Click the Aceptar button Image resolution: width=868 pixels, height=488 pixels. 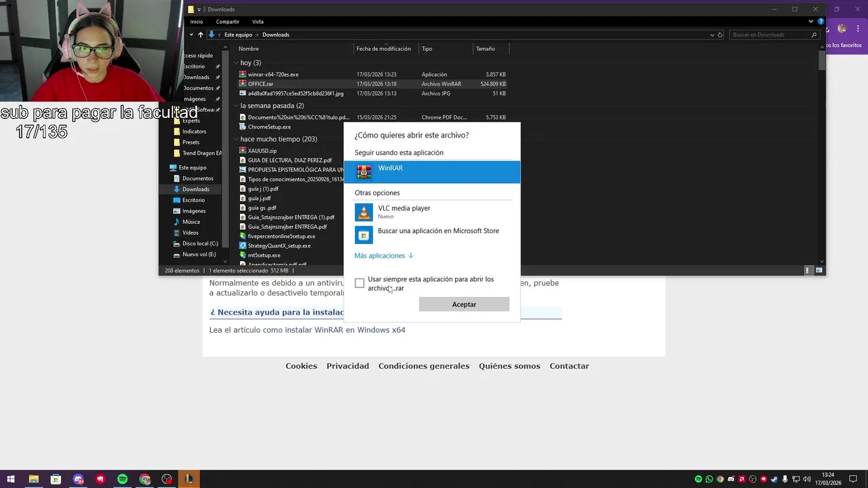click(x=464, y=304)
